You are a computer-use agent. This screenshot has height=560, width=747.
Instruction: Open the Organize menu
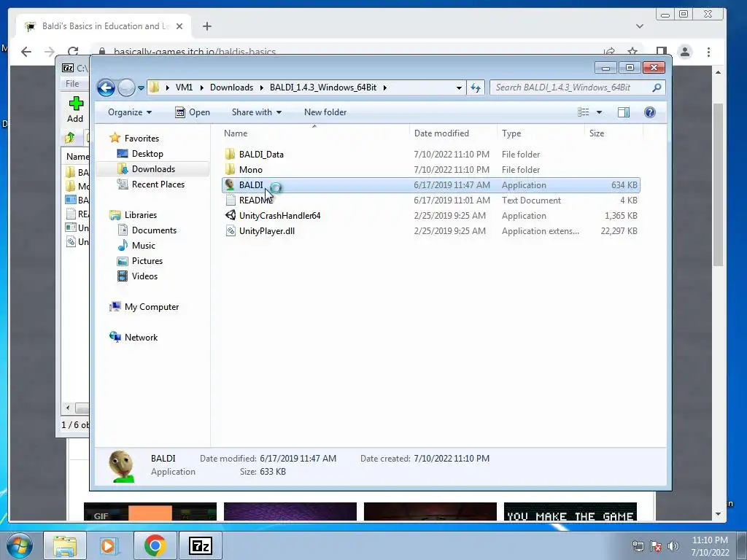130,112
